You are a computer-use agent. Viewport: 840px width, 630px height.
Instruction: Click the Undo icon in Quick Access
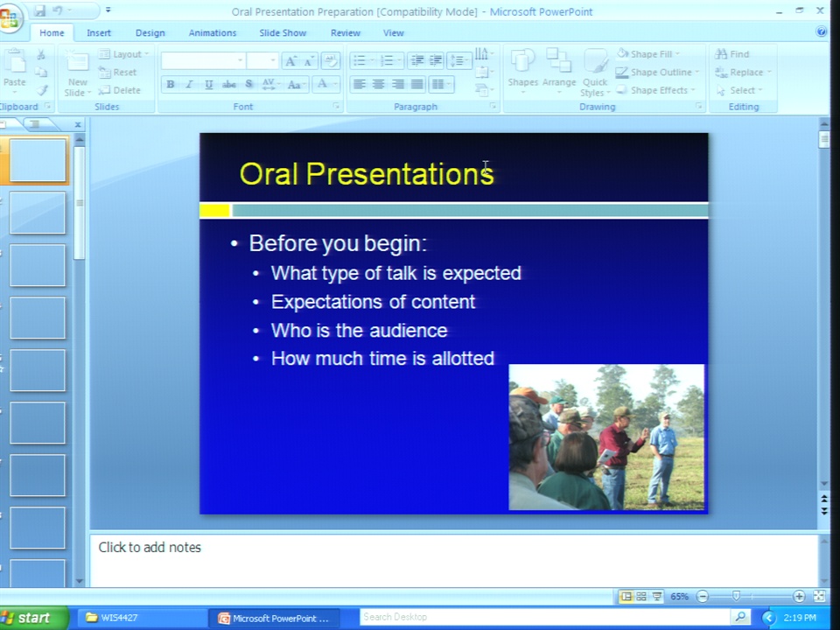pos(58,10)
